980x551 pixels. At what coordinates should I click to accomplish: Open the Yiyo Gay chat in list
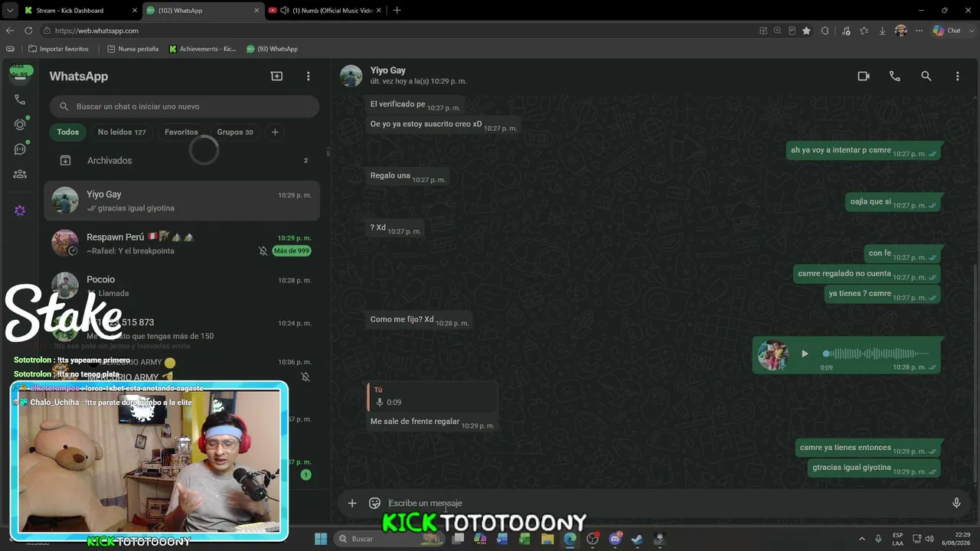point(182,201)
